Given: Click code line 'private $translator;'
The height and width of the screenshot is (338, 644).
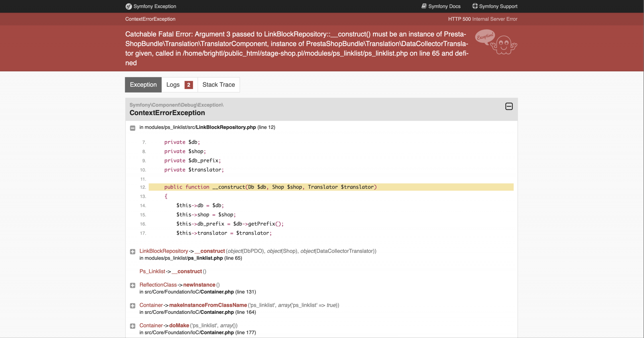Looking at the screenshot, I should pos(194,170).
